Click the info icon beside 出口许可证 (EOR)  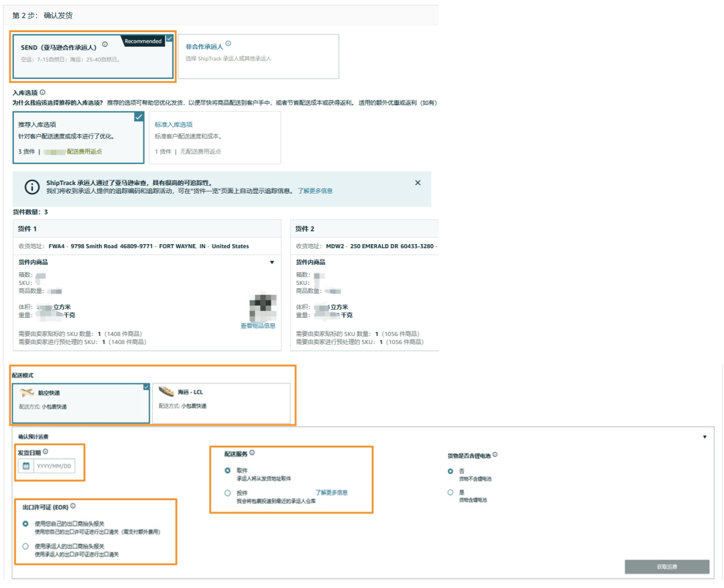[73, 507]
